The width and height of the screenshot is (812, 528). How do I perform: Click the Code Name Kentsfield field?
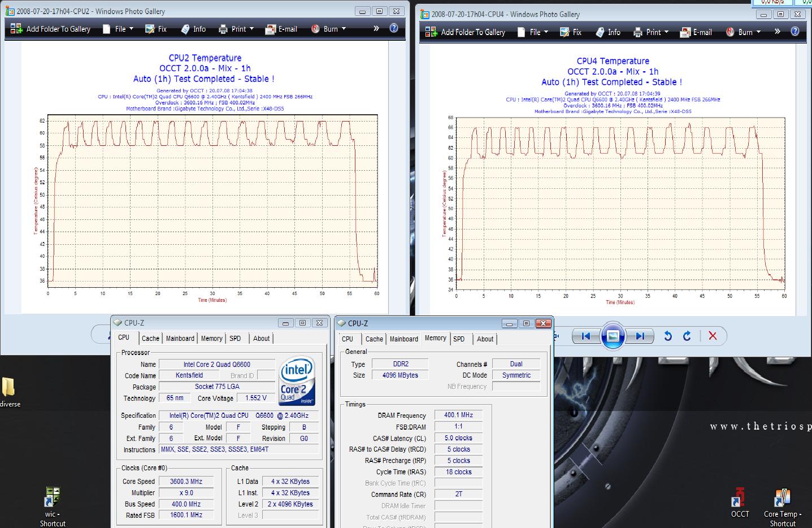pyautogui.click(x=189, y=375)
